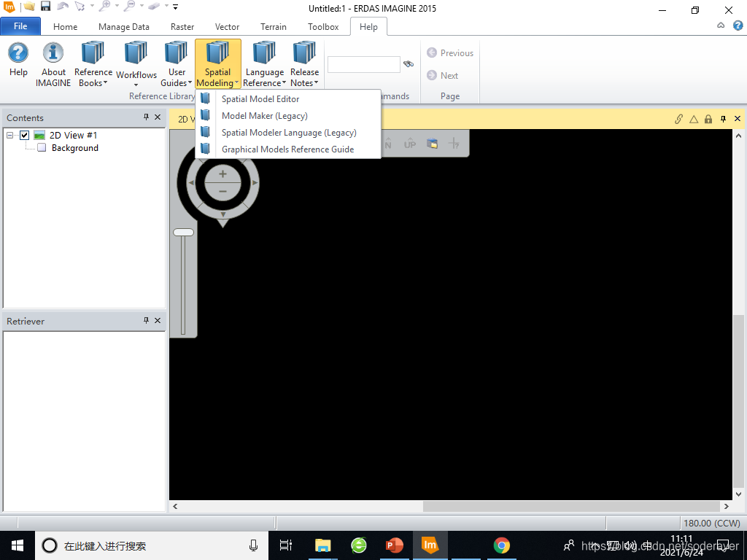Pan down using the navigator arrow

[223, 215]
